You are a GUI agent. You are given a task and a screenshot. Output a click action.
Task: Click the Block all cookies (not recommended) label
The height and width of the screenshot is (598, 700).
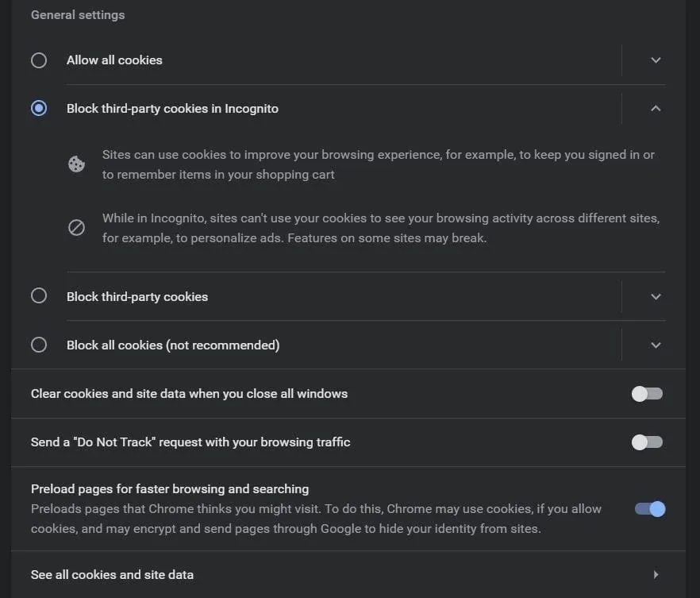[x=173, y=345]
